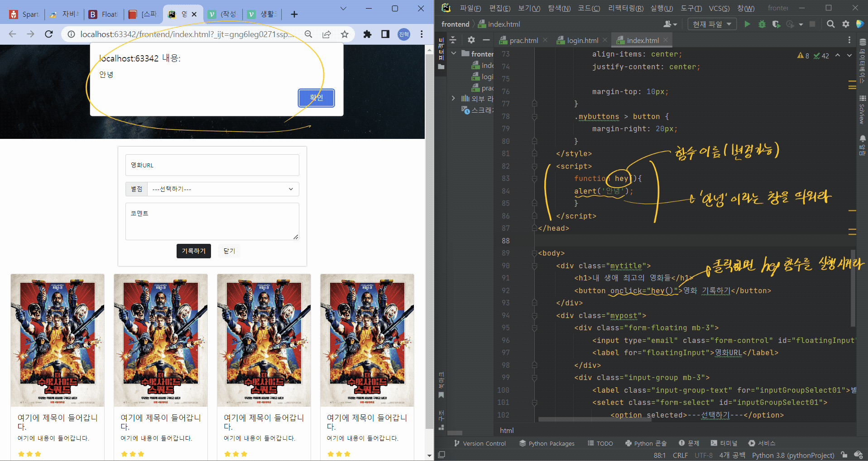The height and width of the screenshot is (461, 868).
Task: Click the 닫기 button
Action: (229, 251)
